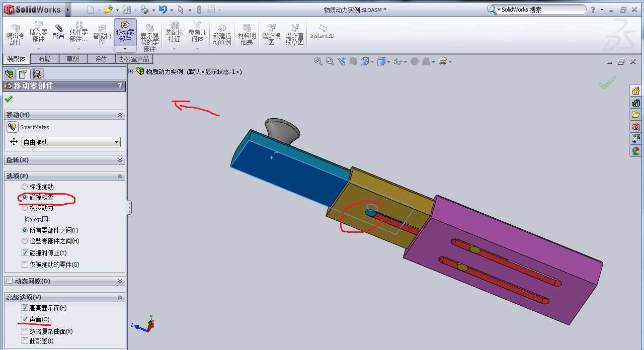Open the Design Library task pane icon
Image resolution: width=644 pixels, height=350 pixels.
(636, 103)
